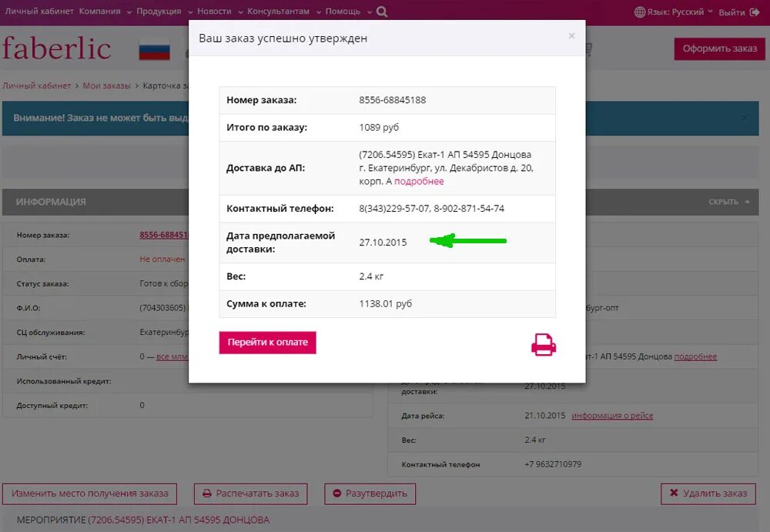Click the Russian flag icon
Viewport: 770px width, 532px height.
(154, 49)
